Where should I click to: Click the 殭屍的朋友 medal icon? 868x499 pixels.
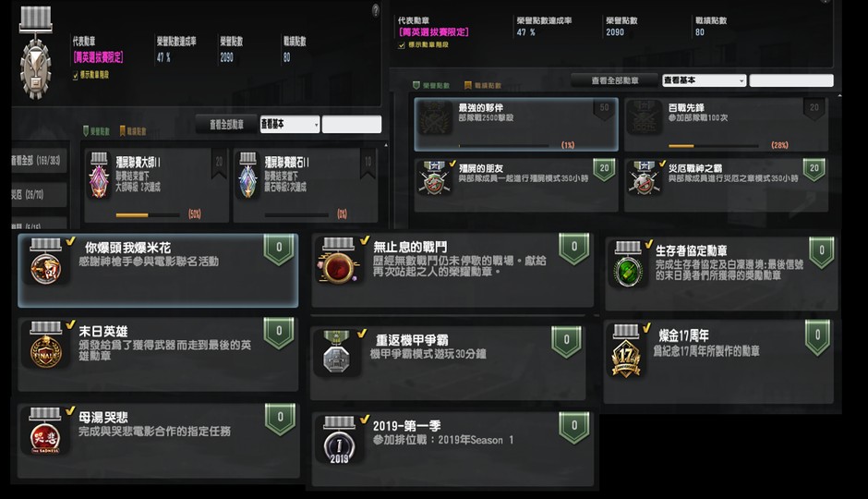click(435, 177)
